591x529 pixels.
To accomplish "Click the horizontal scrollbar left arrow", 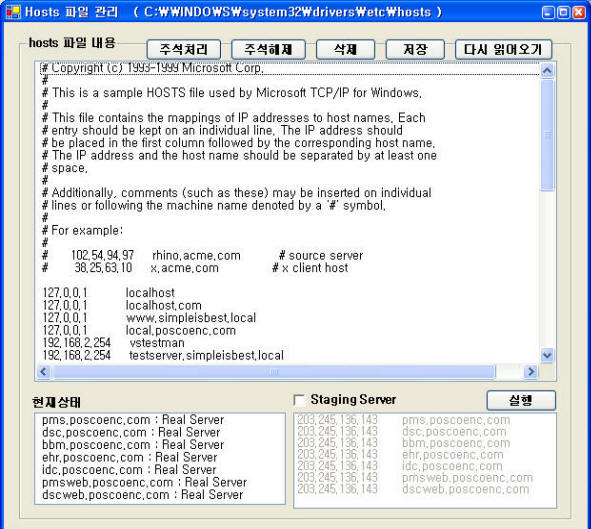I will [43, 372].
